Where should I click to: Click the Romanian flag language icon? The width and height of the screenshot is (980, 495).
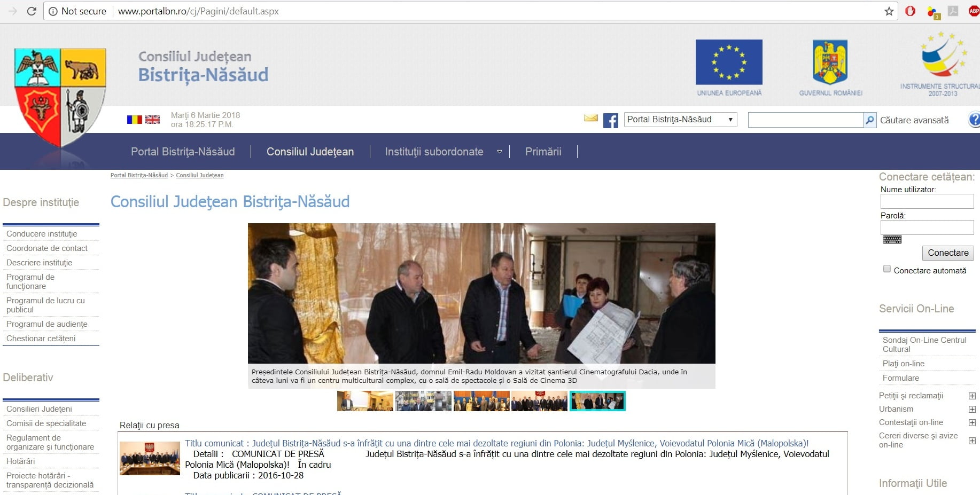pos(134,120)
